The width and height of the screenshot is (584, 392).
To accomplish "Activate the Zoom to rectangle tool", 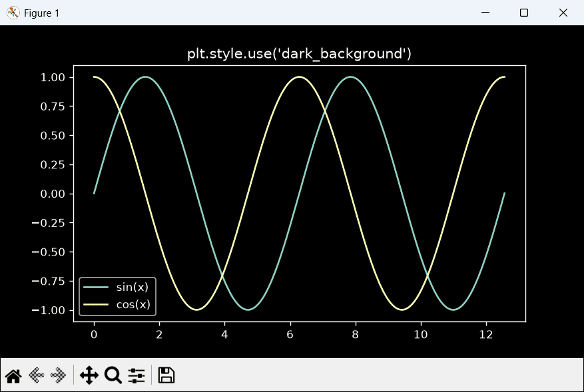I will 113,375.
